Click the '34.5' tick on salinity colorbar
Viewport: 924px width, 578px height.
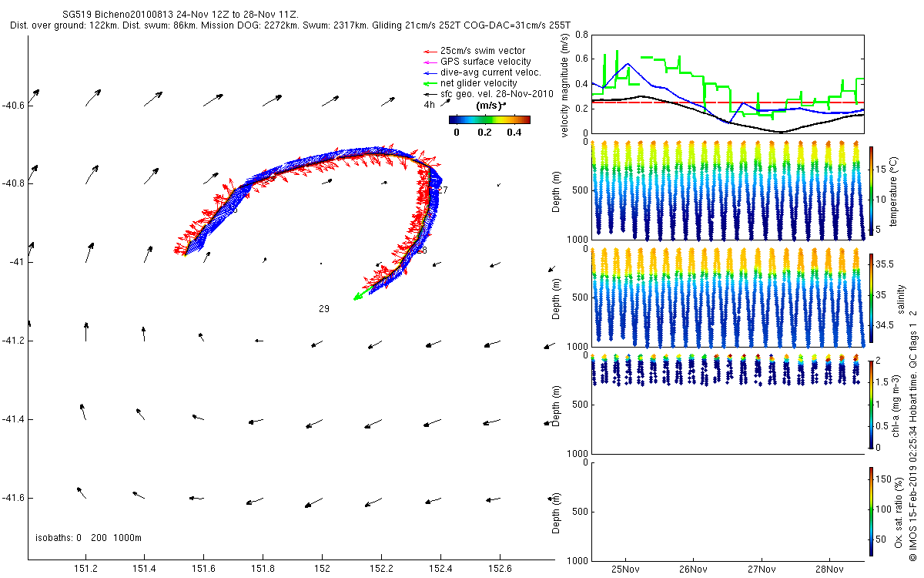[884, 326]
